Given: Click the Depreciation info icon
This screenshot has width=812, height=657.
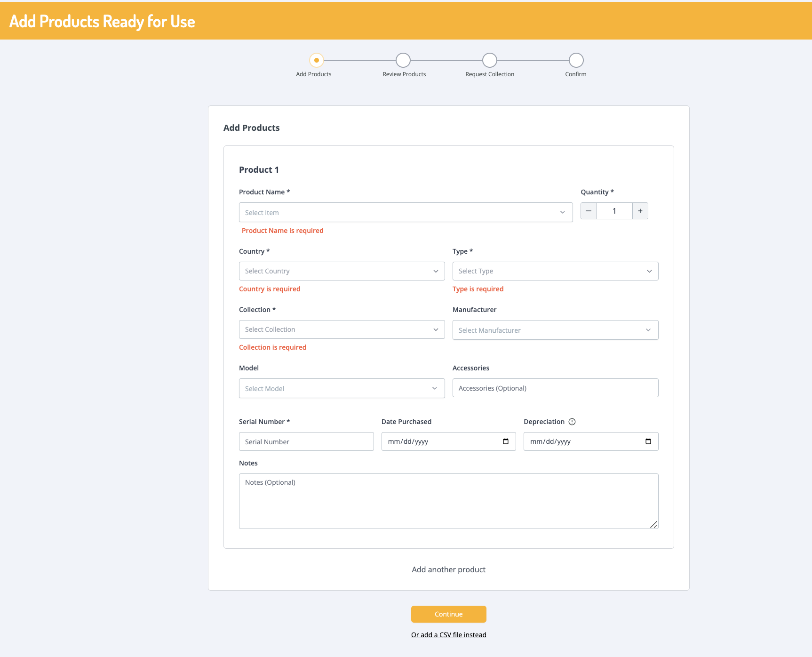Looking at the screenshot, I should point(572,422).
